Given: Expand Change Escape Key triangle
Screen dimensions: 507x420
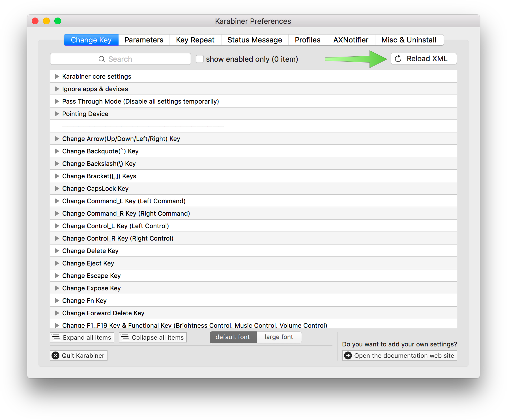Looking at the screenshot, I should [x=57, y=276].
